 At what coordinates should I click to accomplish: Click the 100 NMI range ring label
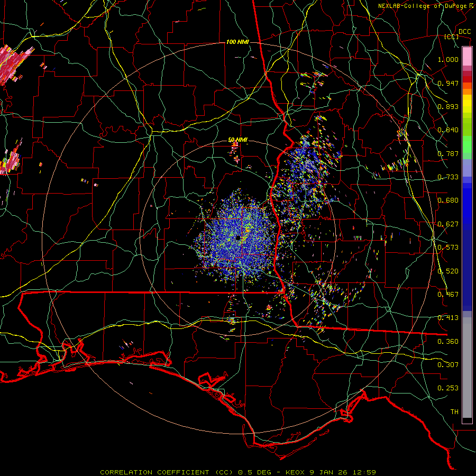(237, 42)
